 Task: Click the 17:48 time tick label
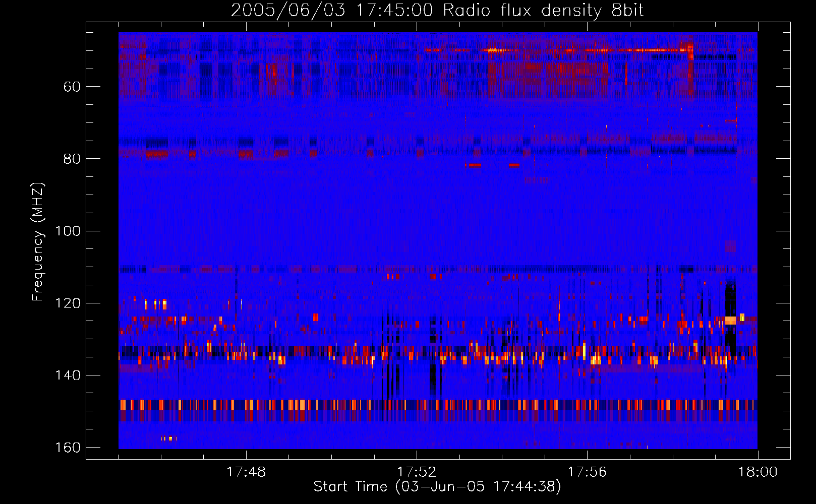tap(246, 472)
